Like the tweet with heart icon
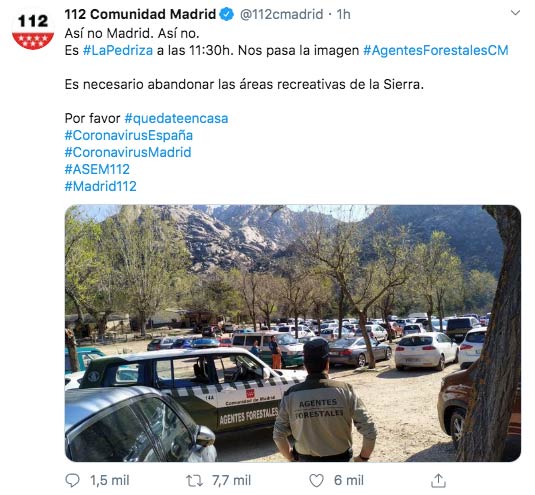535x495 pixels. [316, 480]
